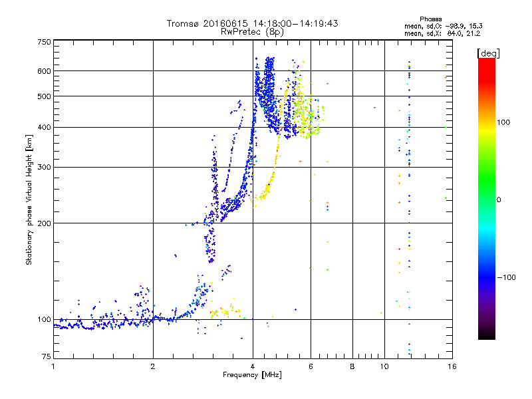
Task: Click the y-axis tick label "600"
Action: click(x=44, y=71)
